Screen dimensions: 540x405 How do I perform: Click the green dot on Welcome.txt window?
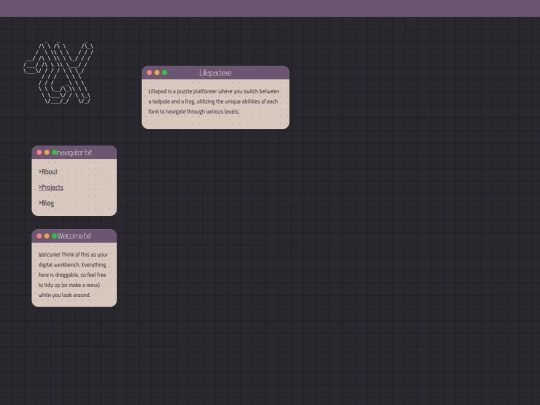coord(54,236)
